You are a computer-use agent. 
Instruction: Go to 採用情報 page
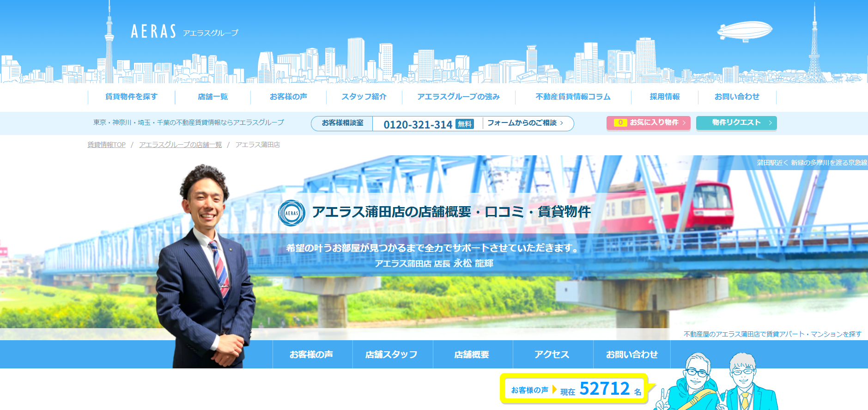665,97
